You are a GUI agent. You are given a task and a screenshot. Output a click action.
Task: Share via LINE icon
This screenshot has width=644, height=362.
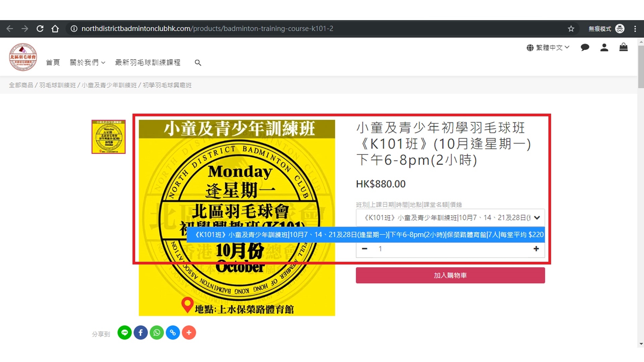tap(124, 333)
